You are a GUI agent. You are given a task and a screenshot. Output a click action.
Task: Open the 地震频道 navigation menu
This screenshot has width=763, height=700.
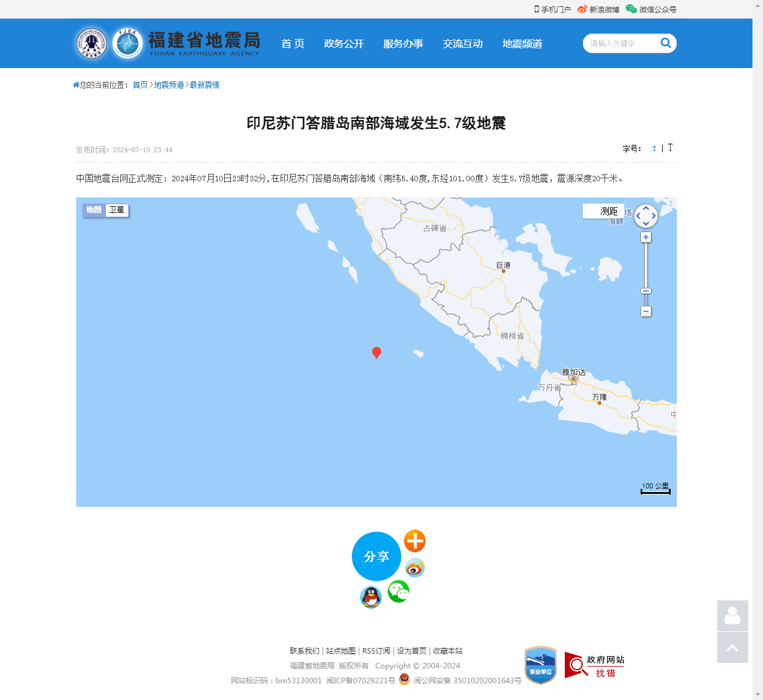coord(522,43)
